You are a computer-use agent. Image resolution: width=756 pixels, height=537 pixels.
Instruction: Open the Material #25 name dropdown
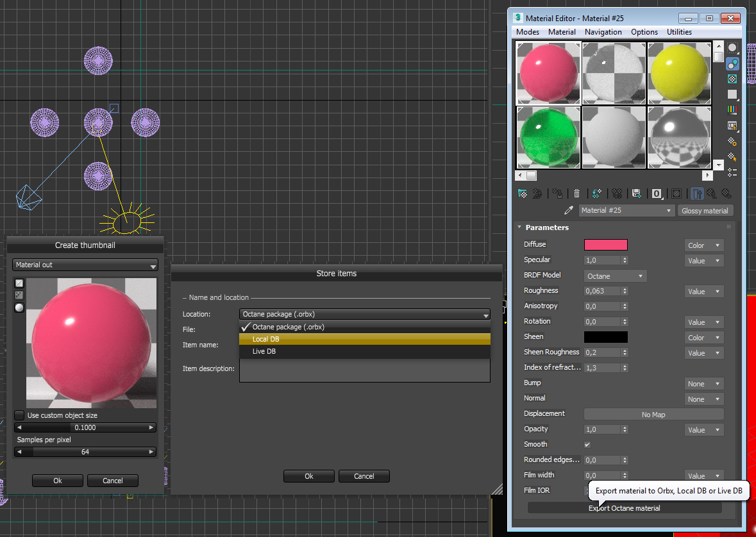click(626, 211)
